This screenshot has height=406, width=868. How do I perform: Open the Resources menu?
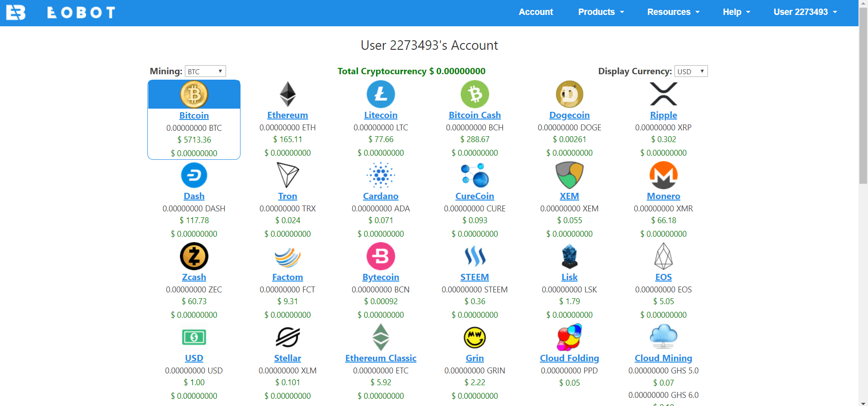click(673, 12)
